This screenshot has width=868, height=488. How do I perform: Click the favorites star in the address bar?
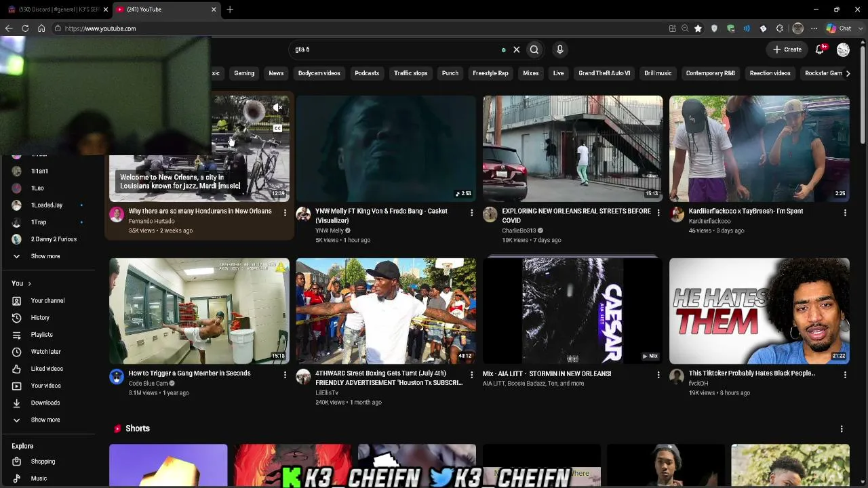pyautogui.click(x=698, y=28)
